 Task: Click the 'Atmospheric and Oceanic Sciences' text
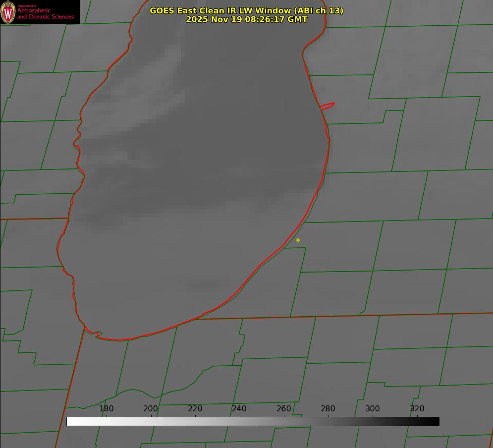tap(45, 14)
